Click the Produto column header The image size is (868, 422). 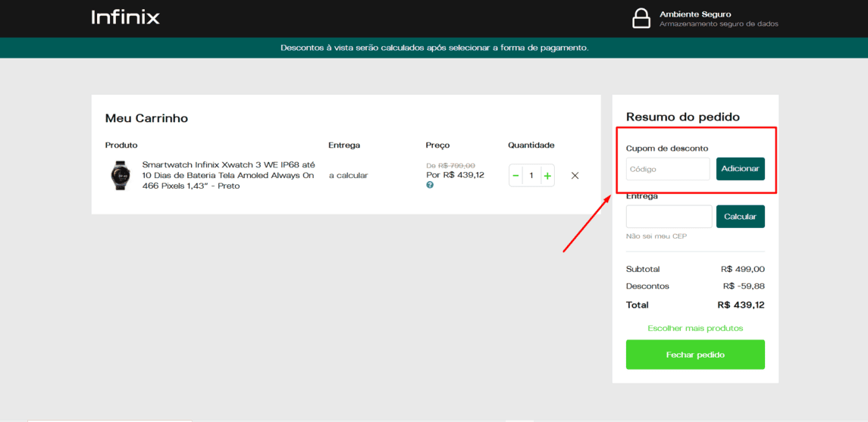[121, 145]
